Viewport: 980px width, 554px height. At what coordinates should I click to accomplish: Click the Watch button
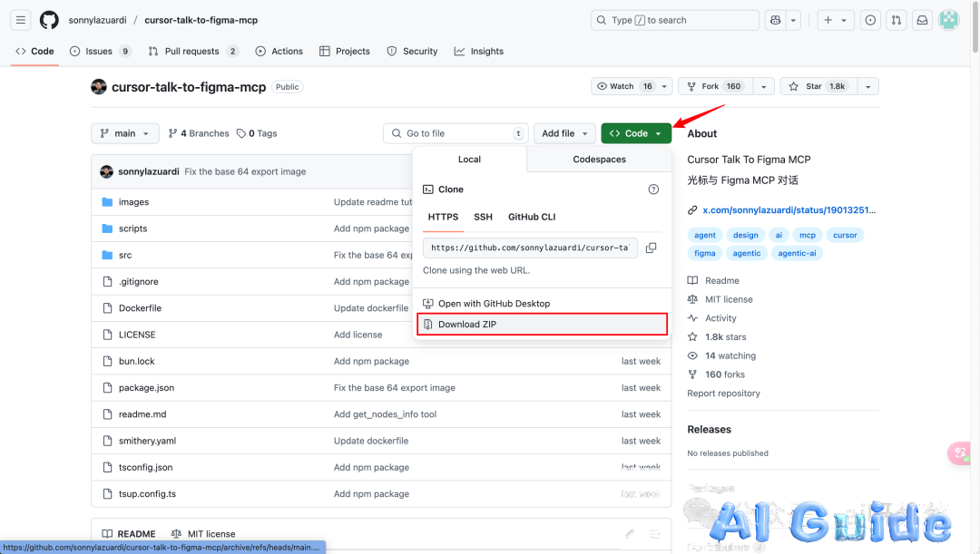623,86
